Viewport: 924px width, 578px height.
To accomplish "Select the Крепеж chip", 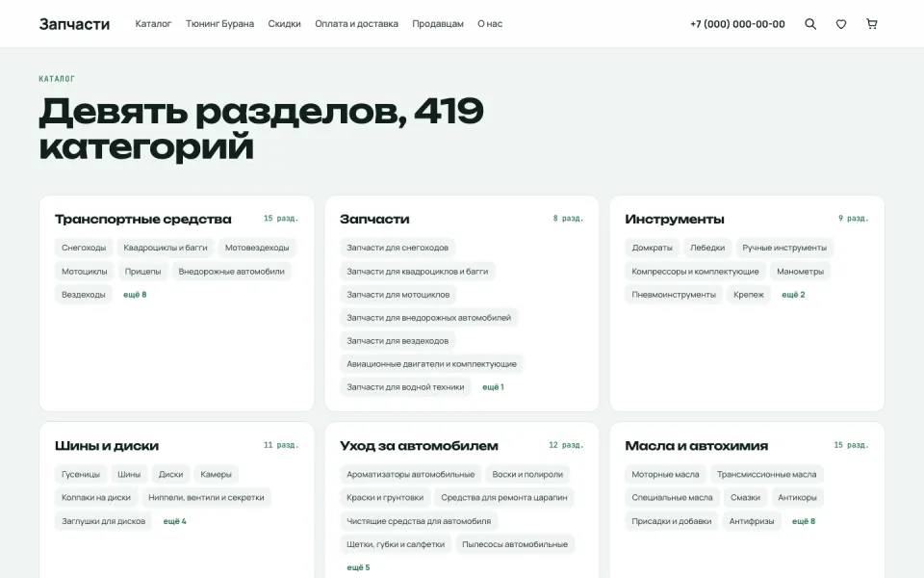I will 749,295.
